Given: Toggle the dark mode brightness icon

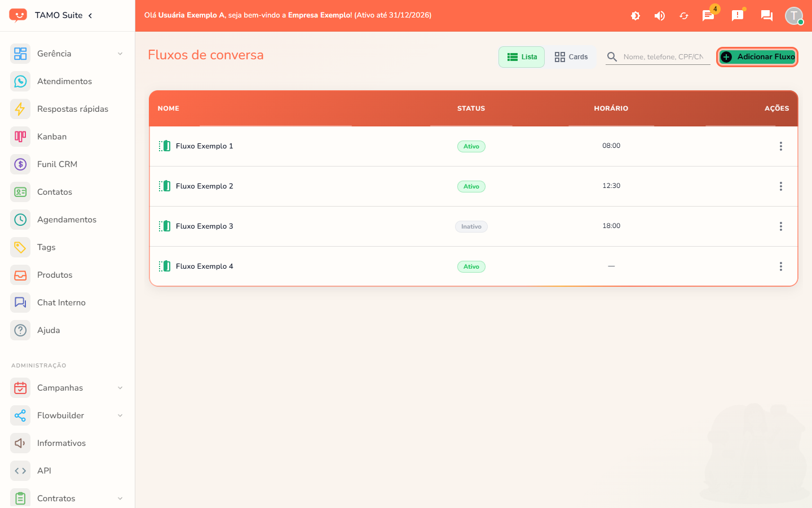Looking at the screenshot, I should (x=636, y=16).
